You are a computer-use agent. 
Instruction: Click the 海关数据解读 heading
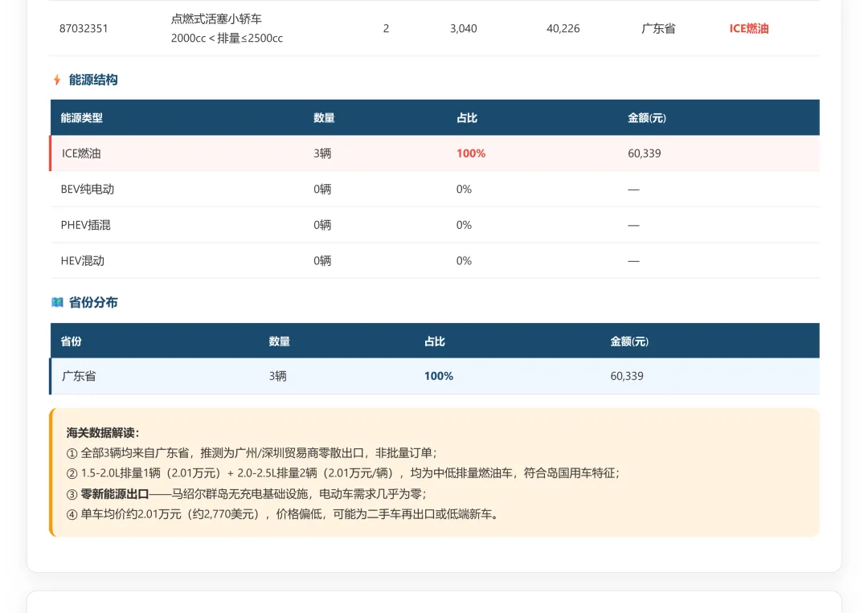[103, 433]
